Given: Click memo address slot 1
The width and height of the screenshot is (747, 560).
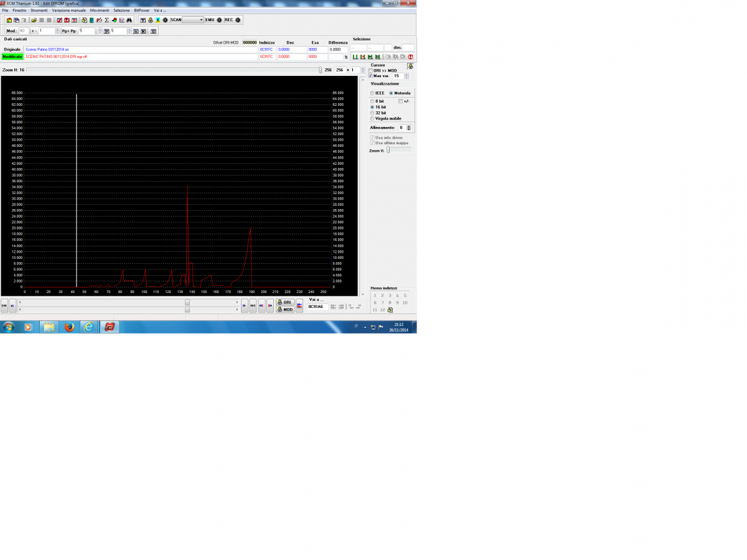Looking at the screenshot, I should click(x=375, y=295).
